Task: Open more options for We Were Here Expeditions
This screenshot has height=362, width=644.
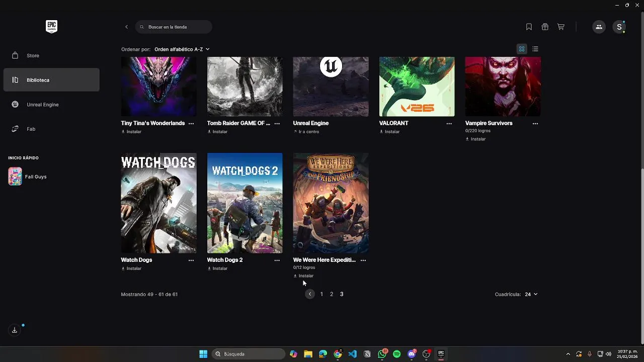Action: tap(363, 260)
